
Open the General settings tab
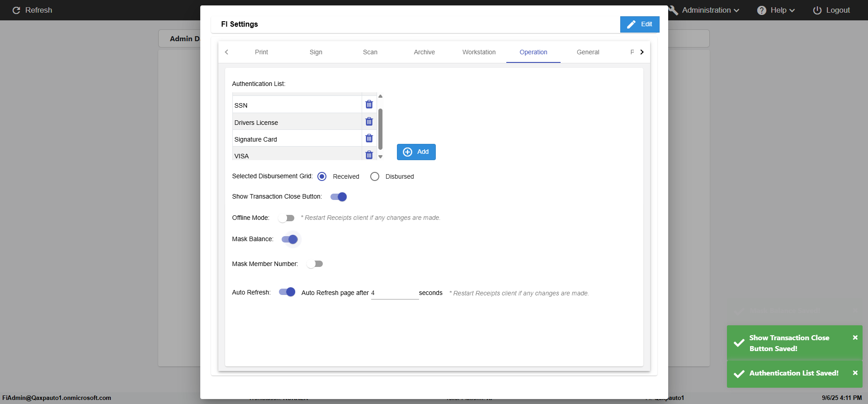[x=588, y=52]
